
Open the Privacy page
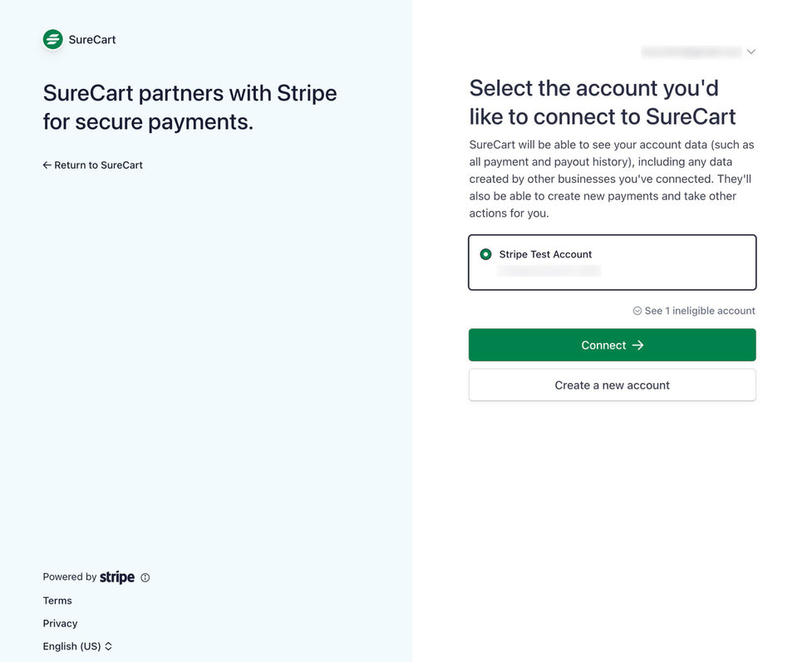click(x=59, y=623)
